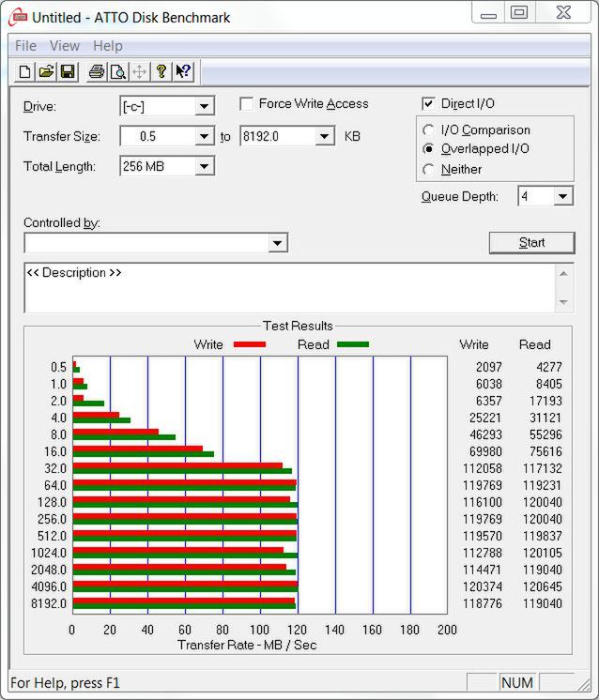The height and width of the screenshot is (700, 599).
Task: Open the Help menu
Action: [108, 46]
